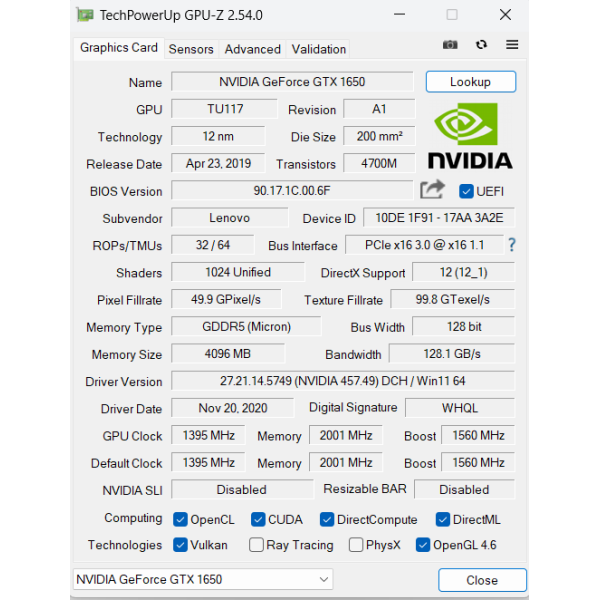Toggle the DirectCompute checkbox
The image size is (600, 600).
(x=327, y=519)
